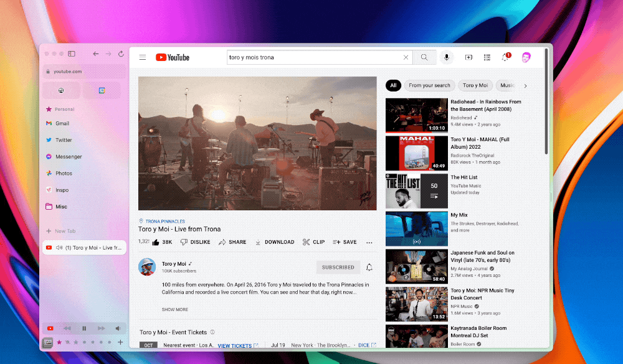Click the magnifier search button
This screenshot has height=364, width=623.
424,58
